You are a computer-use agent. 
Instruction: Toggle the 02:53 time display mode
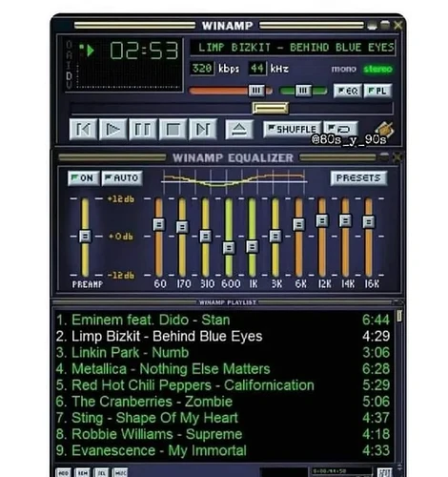point(144,51)
